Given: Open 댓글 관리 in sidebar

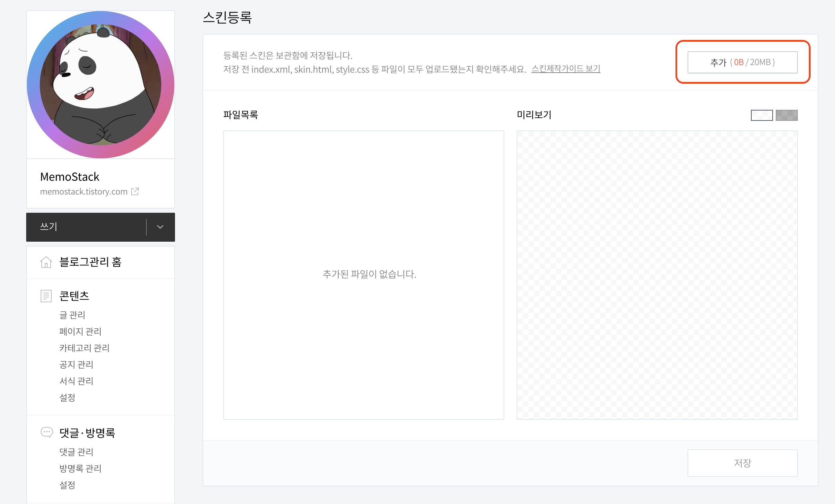Looking at the screenshot, I should (76, 452).
